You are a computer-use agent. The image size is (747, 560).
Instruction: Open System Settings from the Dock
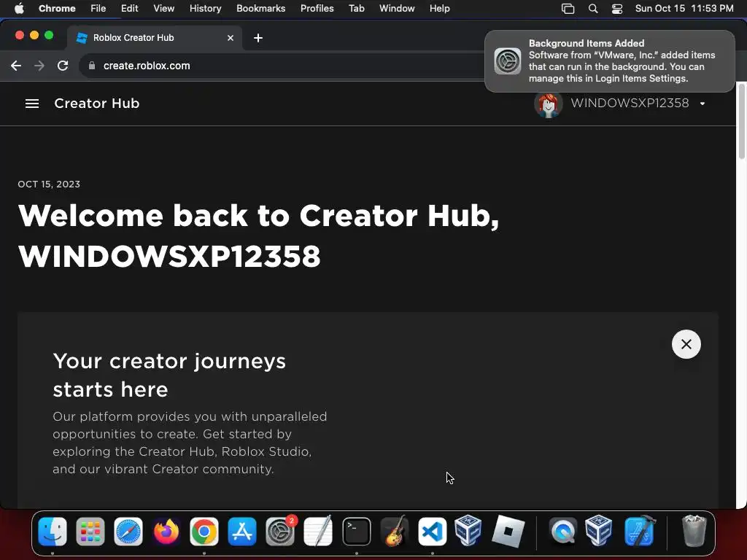point(280,532)
